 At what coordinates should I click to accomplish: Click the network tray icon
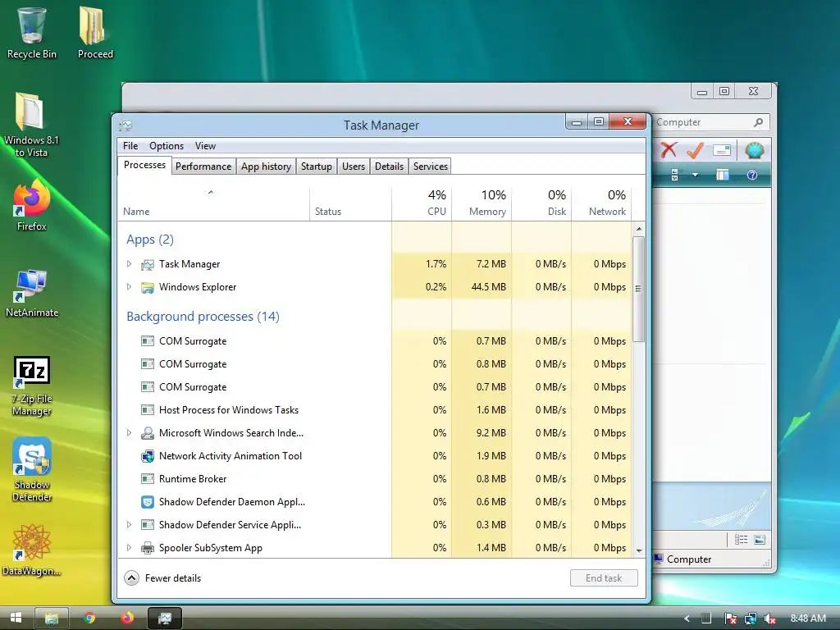(x=750, y=619)
